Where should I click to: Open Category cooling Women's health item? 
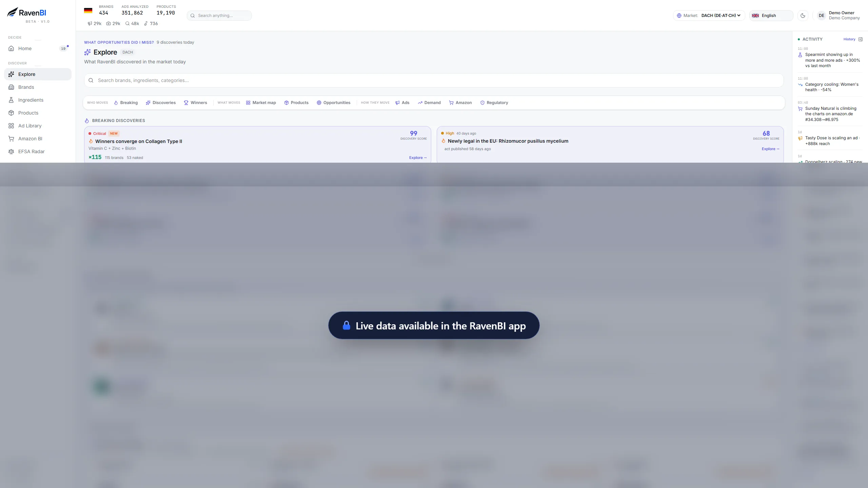pyautogui.click(x=829, y=84)
